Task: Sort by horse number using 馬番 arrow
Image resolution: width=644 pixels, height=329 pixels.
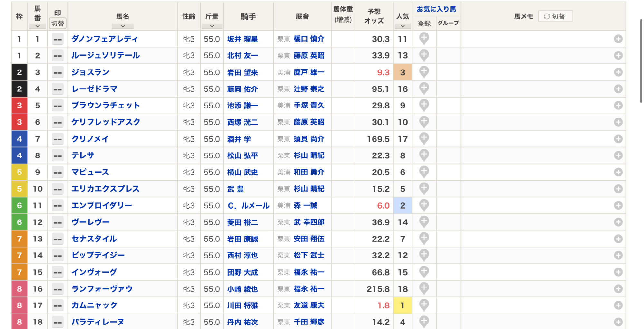Action: coord(37,26)
